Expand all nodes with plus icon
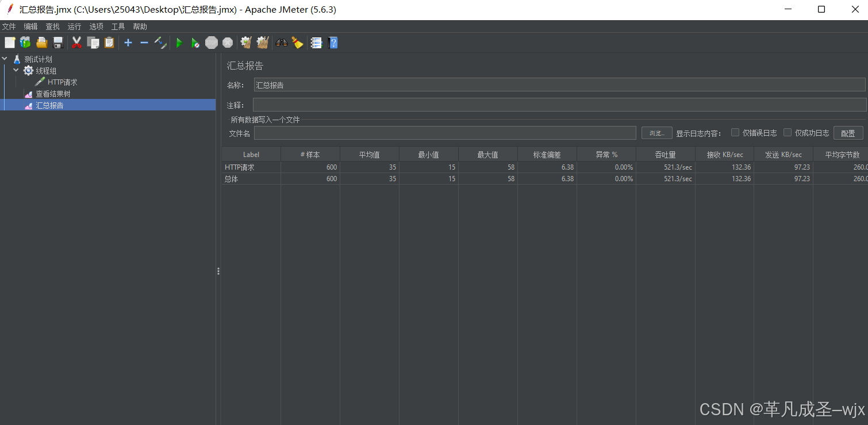Image resolution: width=868 pixels, height=425 pixels. (128, 43)
